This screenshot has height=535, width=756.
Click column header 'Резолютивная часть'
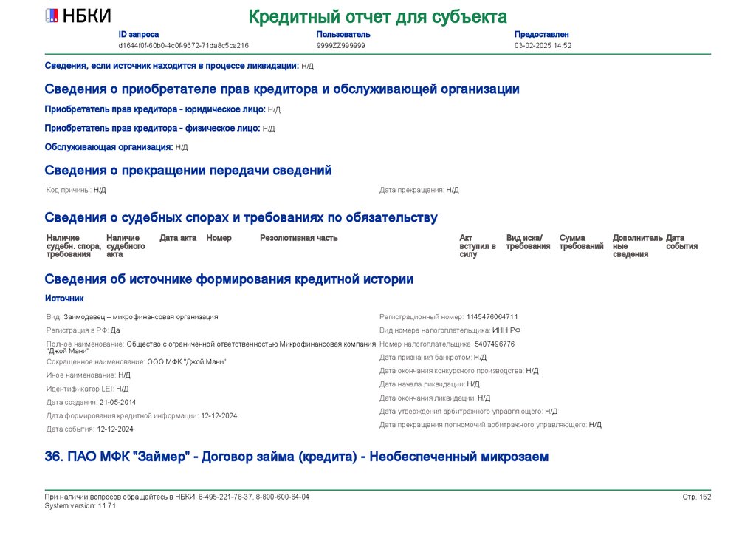pos(298,238)
